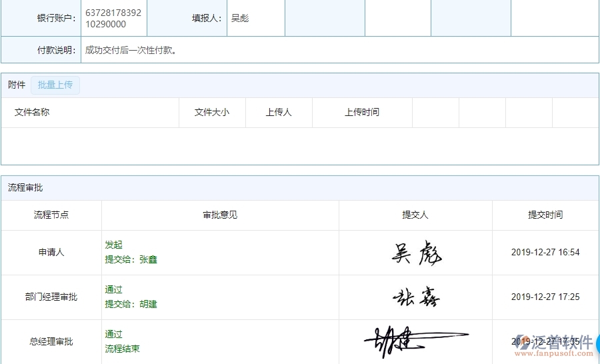
Task: Click the 填报人 label
Action: [x=207, y=19]
